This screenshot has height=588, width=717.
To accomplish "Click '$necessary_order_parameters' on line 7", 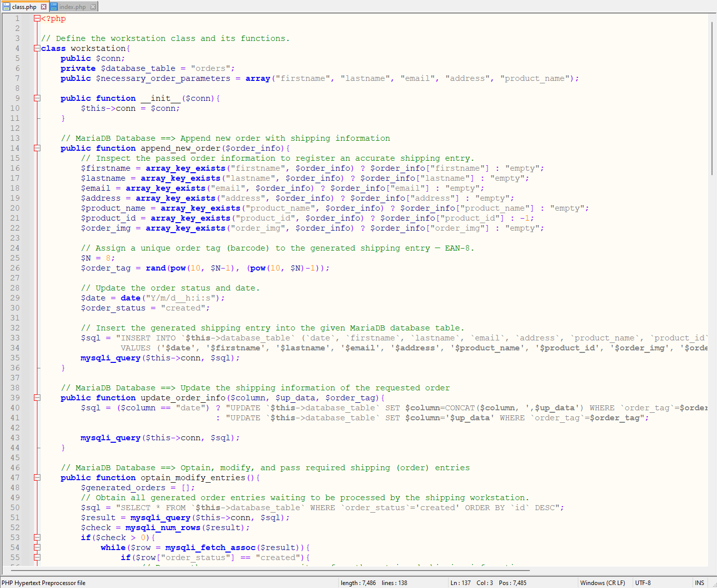I will tap(163, 78).
